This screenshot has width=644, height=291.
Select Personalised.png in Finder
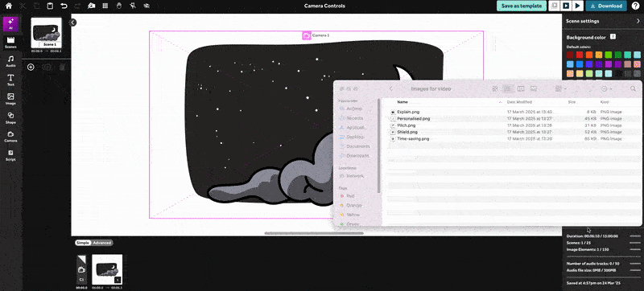[x=414, y=118]
